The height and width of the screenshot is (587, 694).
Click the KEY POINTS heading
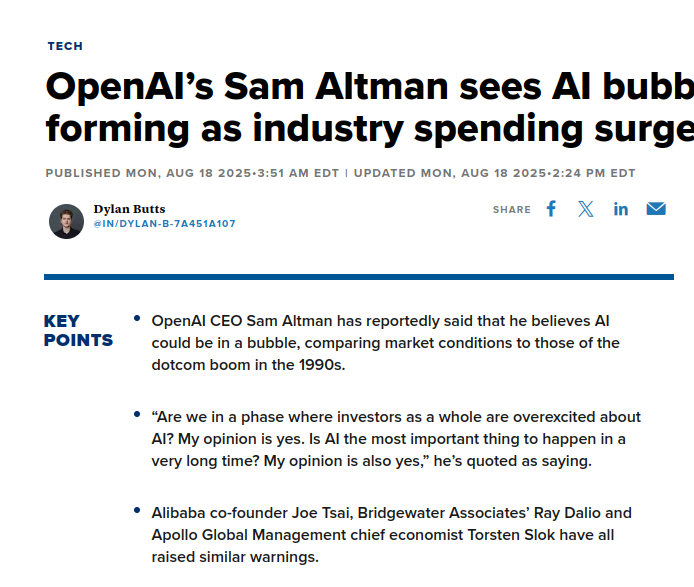(x=78, y=330)
